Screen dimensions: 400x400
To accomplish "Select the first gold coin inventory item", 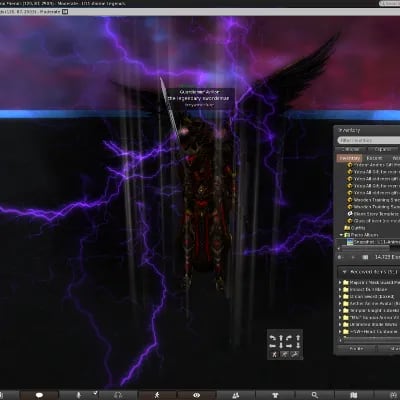I will tap(373, 165).
